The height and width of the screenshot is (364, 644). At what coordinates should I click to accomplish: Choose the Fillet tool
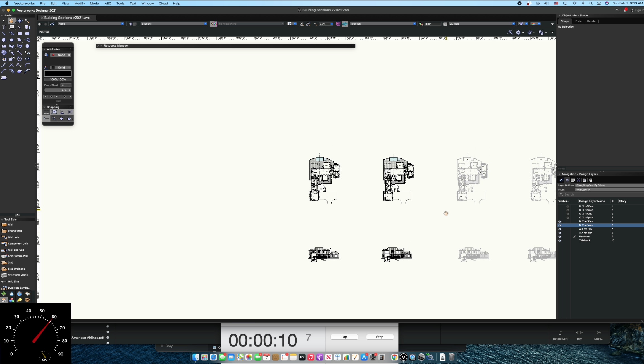(27, 65)
